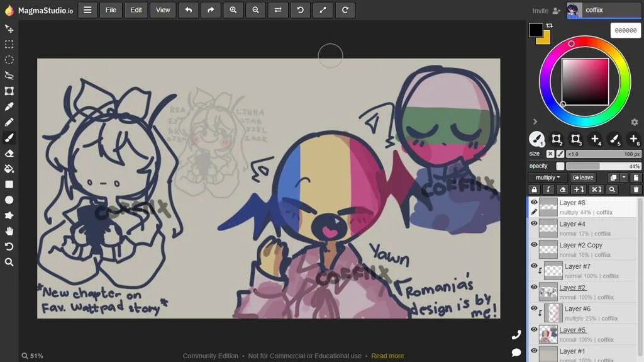Image resolution: width=644 pixels, height=362 pixels.
Task: Open the hamburger main menu
Action: point(87,10)
